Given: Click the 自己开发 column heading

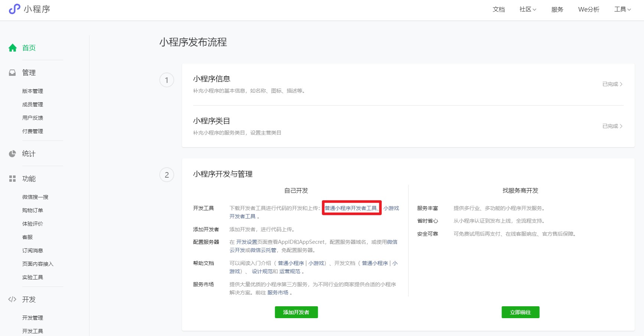Looking at the screenshot, I should pyautogui.click(x=296, y=191).
